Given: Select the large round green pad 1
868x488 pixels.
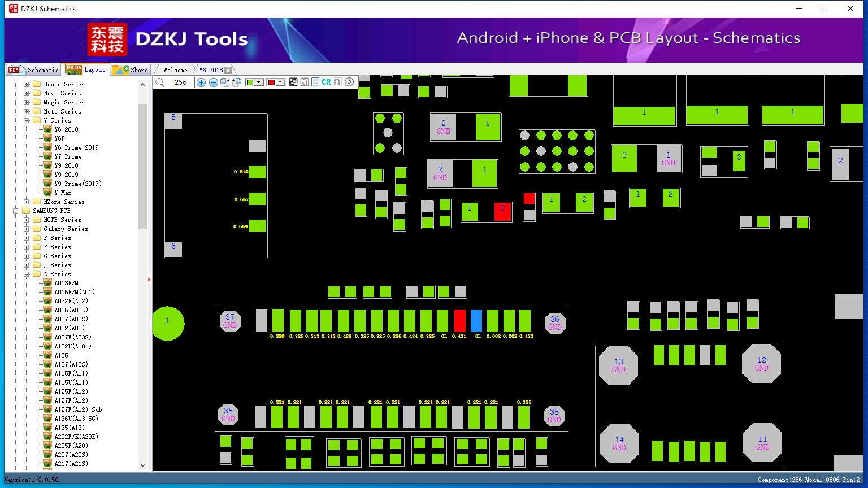Looking at the screenshot, I should click(168, 324).
